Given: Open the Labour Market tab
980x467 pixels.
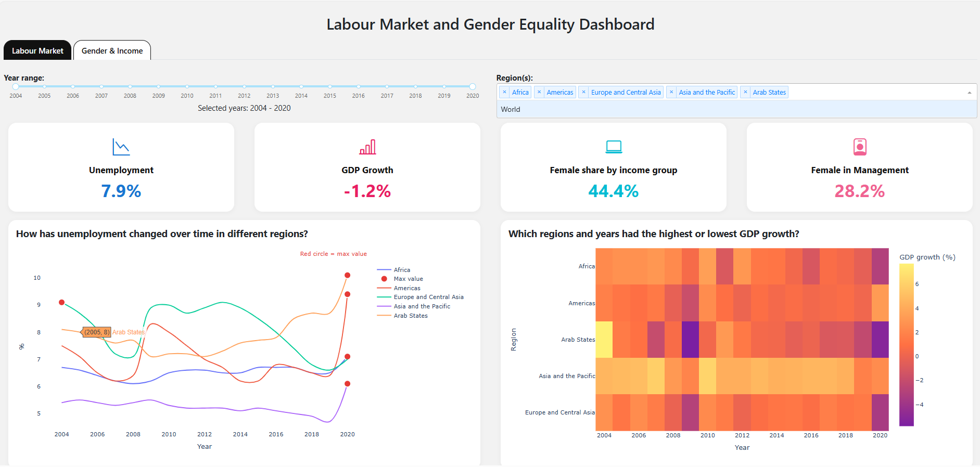Looking at the screenshot, I should click(37, 50).
